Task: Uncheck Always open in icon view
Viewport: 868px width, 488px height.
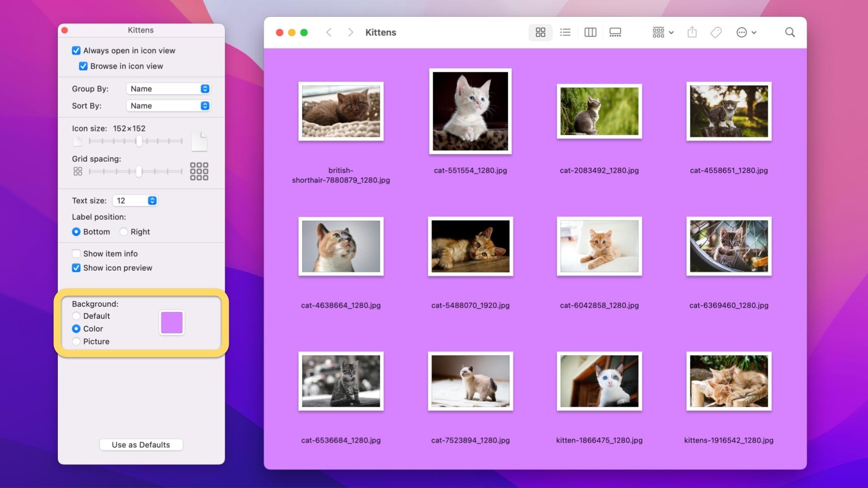Action: tap(76, 51)
